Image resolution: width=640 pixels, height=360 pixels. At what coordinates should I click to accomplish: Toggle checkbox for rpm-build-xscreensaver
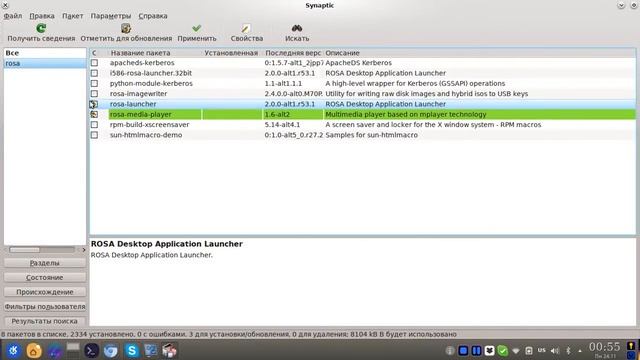94,124
